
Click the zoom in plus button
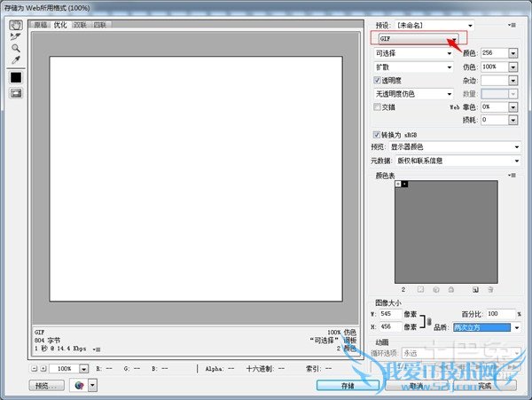pyautogui.click(x=43, y=368)
